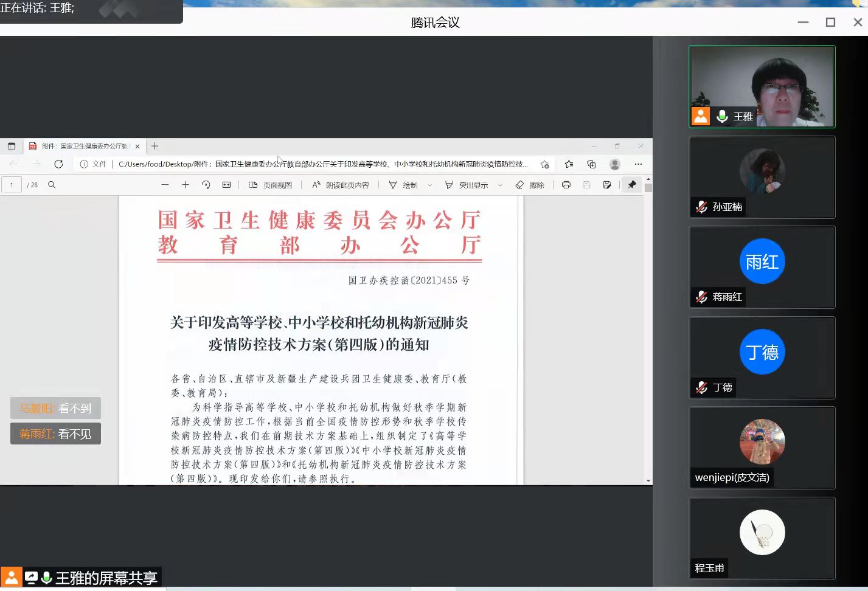This screenshot has width=868, height=591.
Task: Rotate the PDF page
Action: (206, 185)
